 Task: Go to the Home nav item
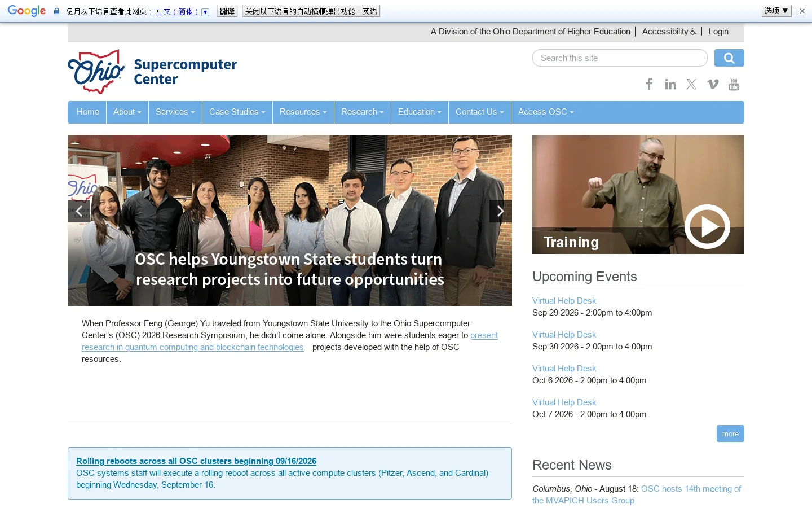88,112
